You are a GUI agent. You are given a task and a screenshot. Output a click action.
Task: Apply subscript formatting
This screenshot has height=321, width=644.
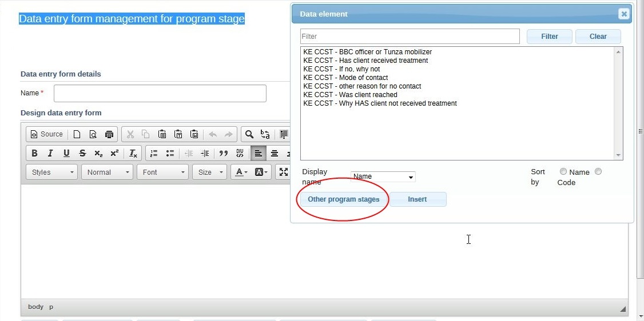98,153
